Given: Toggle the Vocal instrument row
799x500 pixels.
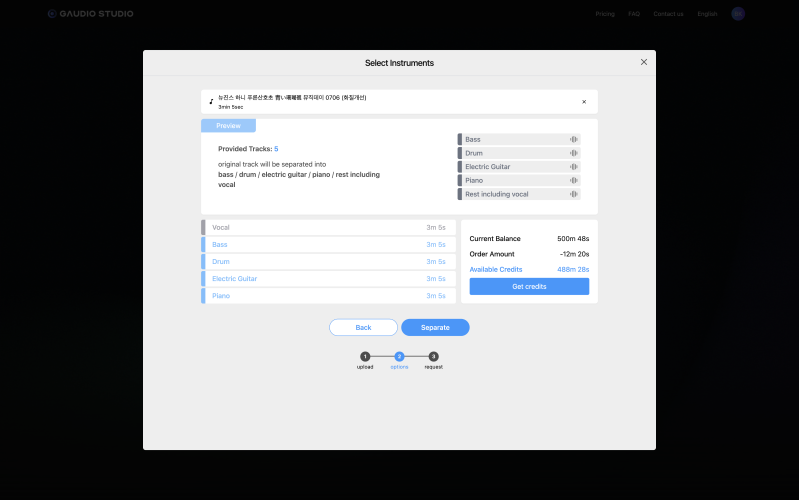Looking at the screenshot, I should point(329,227).
